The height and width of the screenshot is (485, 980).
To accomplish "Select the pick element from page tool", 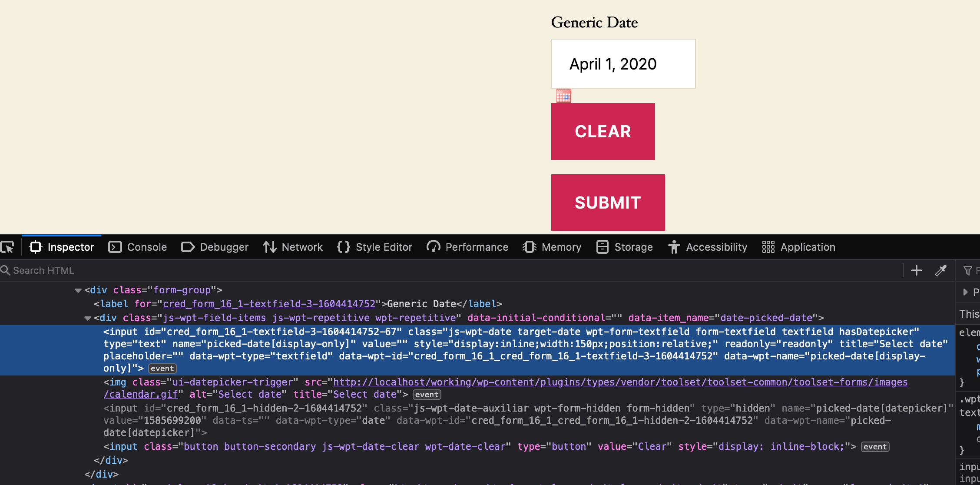I will click(x=7, y=247).
